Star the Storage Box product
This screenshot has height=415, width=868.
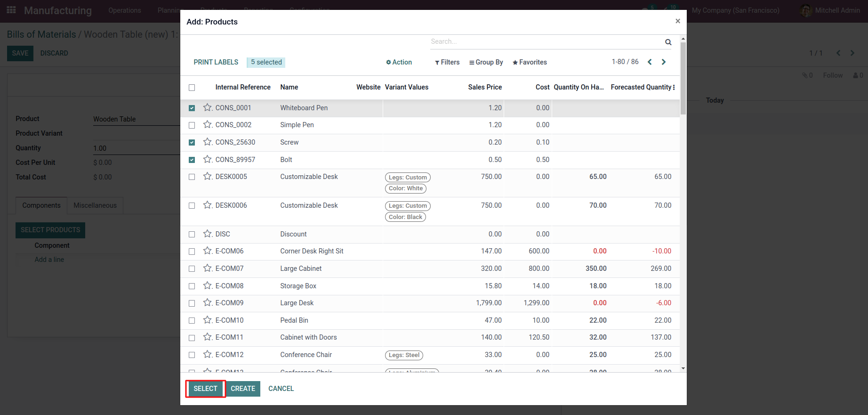pyautogui.click(x=208, y=285)
